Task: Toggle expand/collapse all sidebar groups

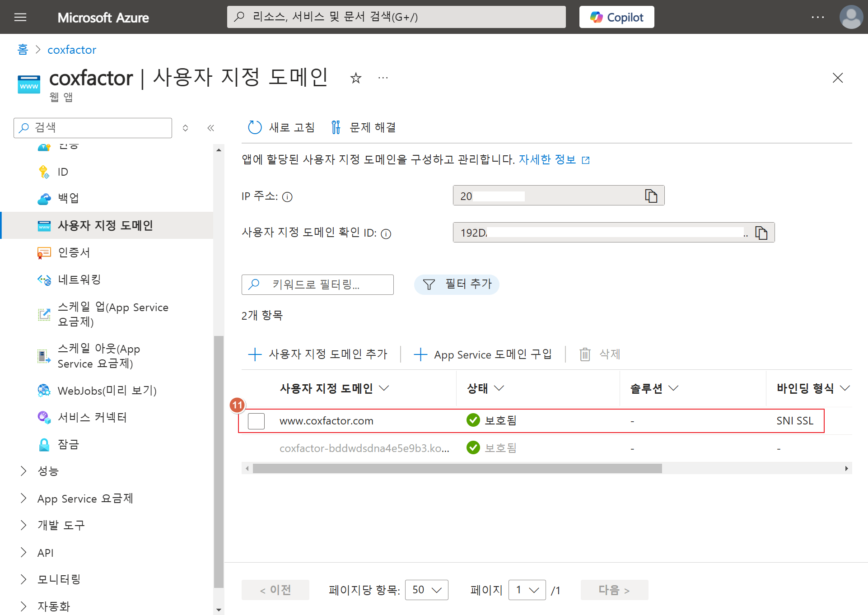Action: [185, 128]
